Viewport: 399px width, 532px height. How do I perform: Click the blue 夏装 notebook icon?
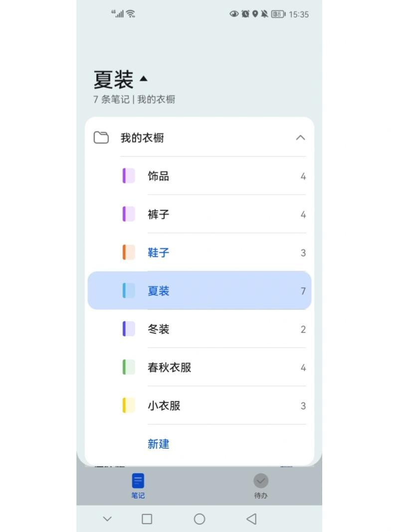pyautogui.click(x=129, y=290)
